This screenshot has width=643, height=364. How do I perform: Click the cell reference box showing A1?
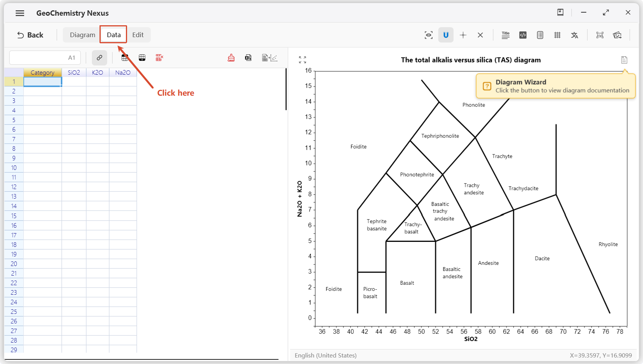45,58
